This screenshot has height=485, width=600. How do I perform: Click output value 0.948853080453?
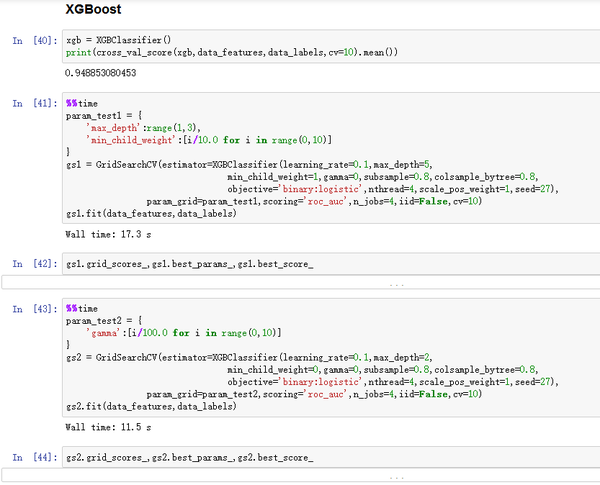tap(101, 73)
